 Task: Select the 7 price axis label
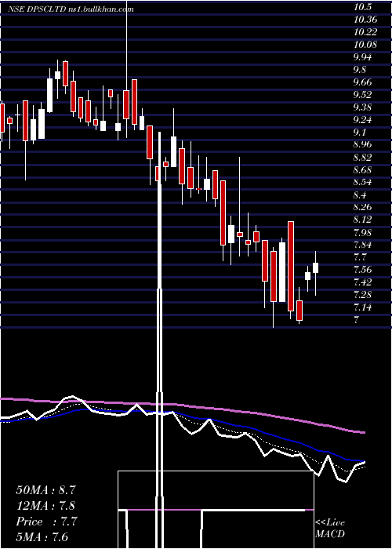(357, 320)
